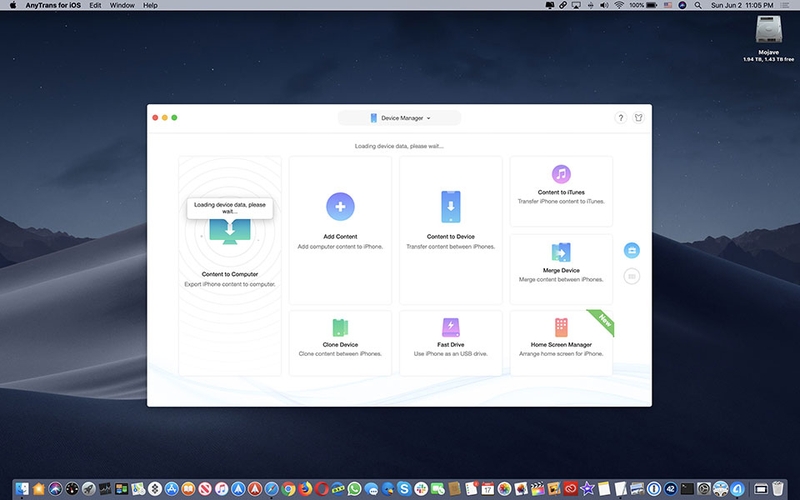Click the Content to Device label
The width and height of the screenshot is (800, 500).
[451, 236]
